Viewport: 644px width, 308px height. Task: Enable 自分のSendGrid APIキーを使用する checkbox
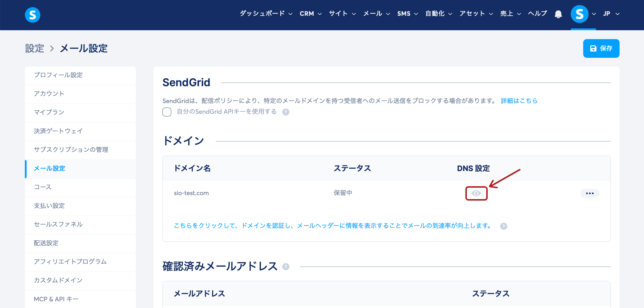pyautogui.click(x=167, y=112)
